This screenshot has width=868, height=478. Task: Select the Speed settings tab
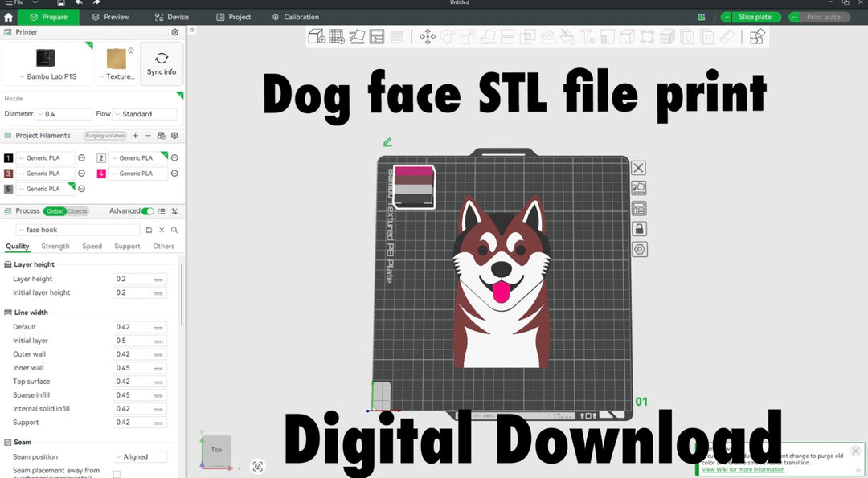92,247
